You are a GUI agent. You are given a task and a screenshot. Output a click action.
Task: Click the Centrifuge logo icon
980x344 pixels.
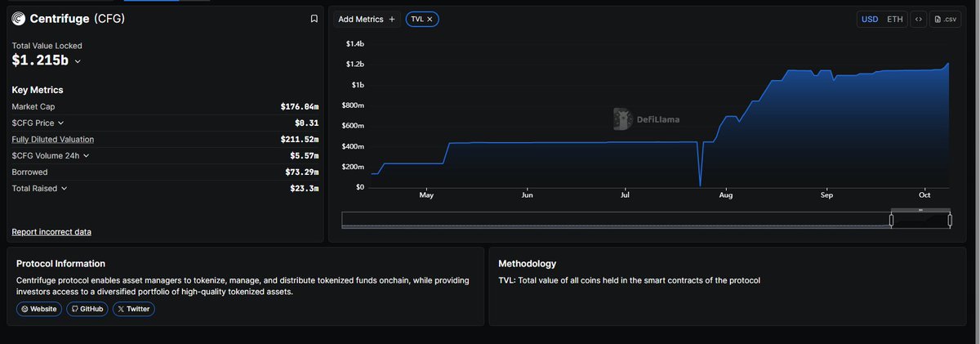point(19,19)
